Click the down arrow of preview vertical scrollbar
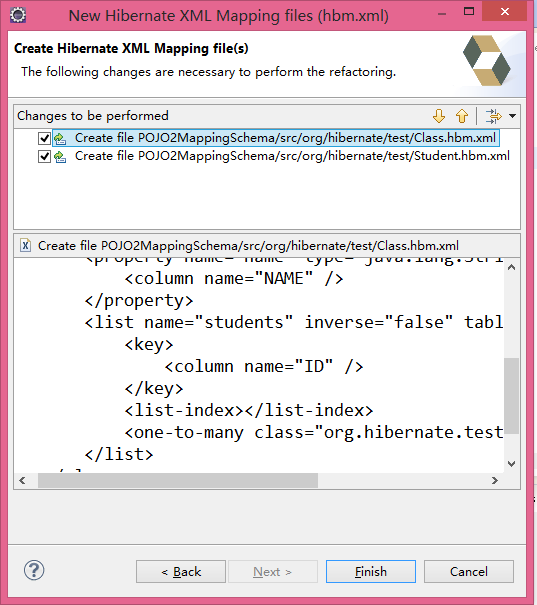Image resolution: width=537 pixels, height=605 pixels. point(512,464)
